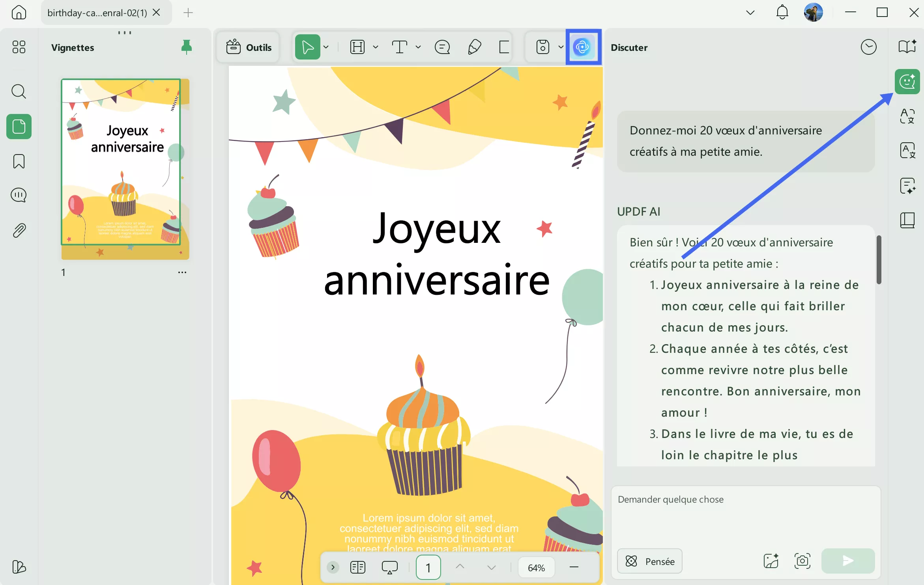Open the Outils tools button
The image size is (924, 585).
249,47
